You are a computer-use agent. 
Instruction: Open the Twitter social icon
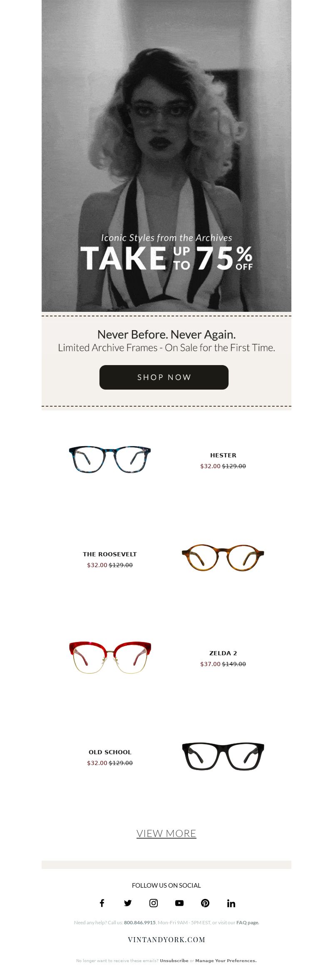pyautogui.click(x=128, y=903)
